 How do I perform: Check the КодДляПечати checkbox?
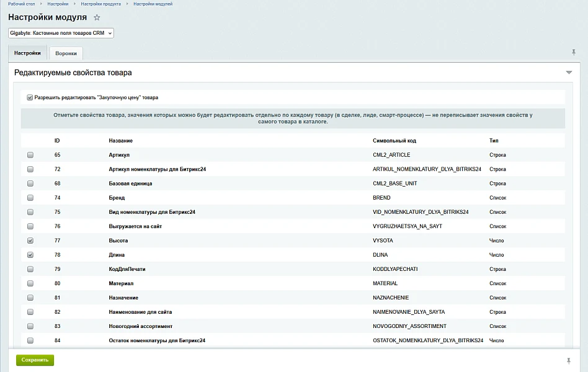(30, 269)
